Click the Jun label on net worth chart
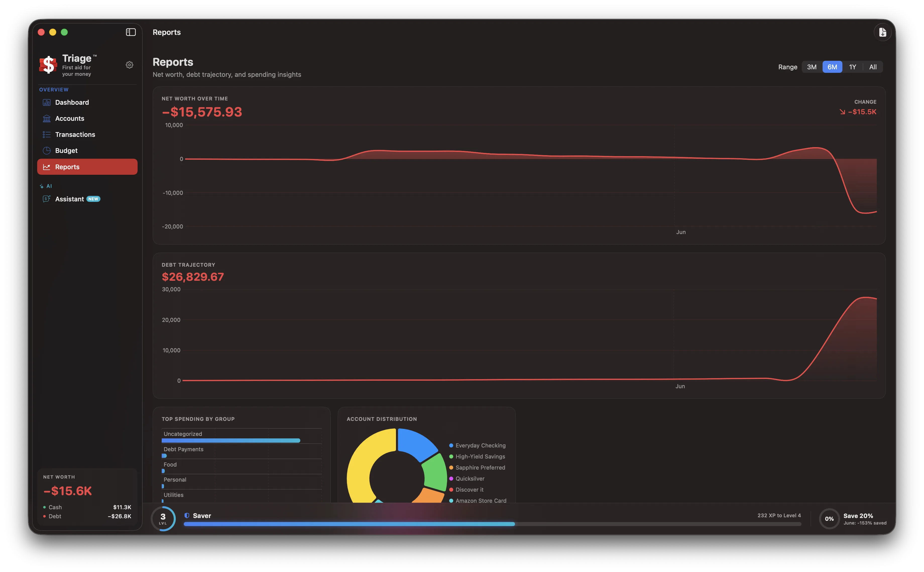This screenshot has height=572, width=924. click(681, 232)
